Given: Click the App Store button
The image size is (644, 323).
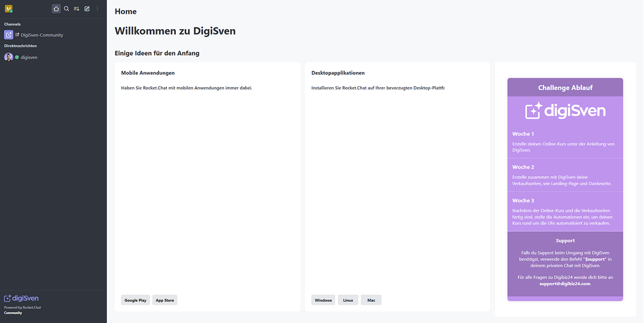Looking at the screenshot, I should point(165,300).
